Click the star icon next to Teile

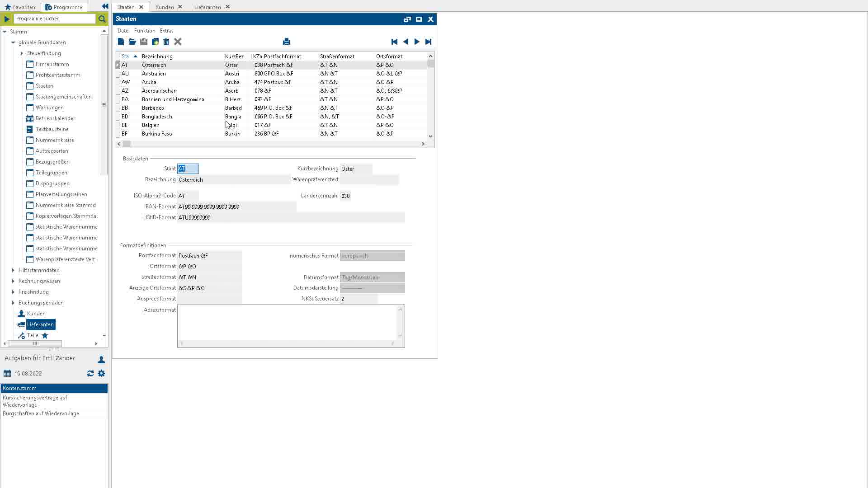point(45,335)
